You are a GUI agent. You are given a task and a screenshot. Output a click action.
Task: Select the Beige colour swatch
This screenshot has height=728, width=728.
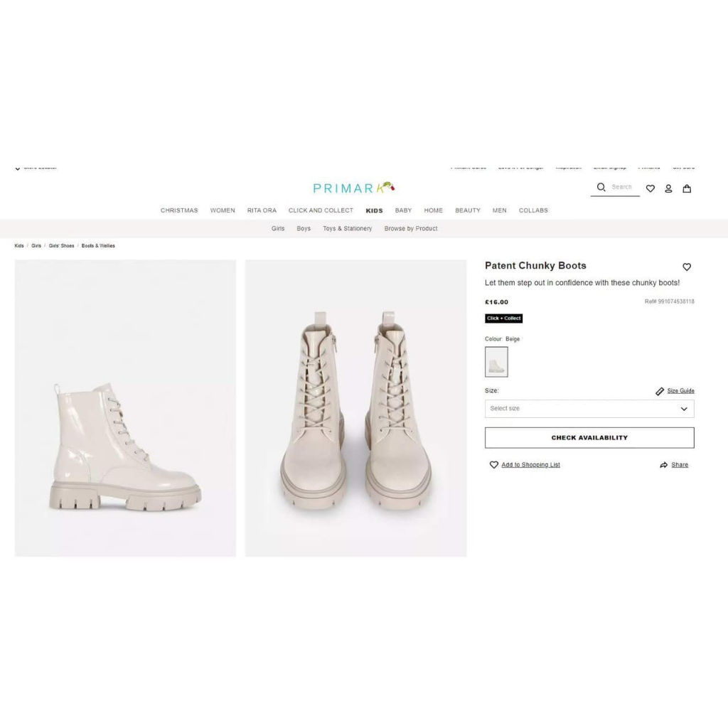(x=496, y=362)
